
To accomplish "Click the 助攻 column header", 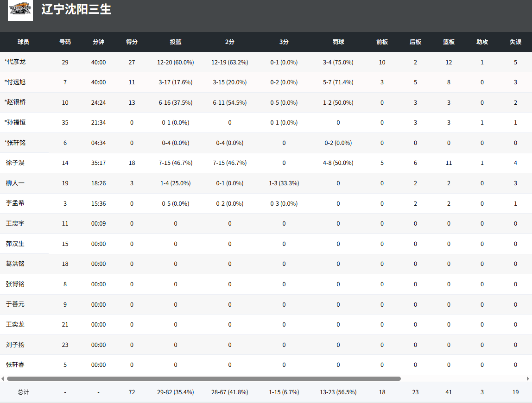I will pos(482,42).
